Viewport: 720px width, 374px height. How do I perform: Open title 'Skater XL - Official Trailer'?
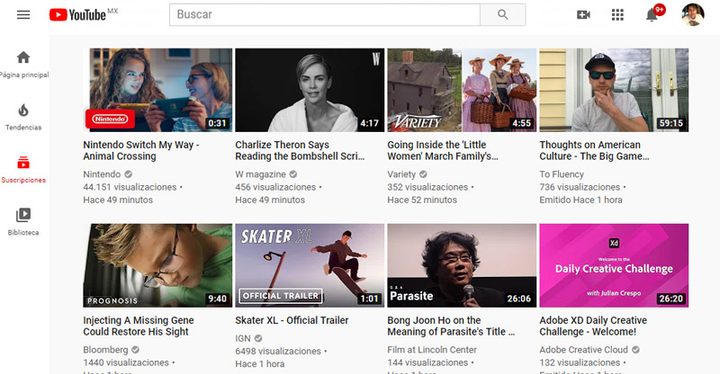(292, 320)
